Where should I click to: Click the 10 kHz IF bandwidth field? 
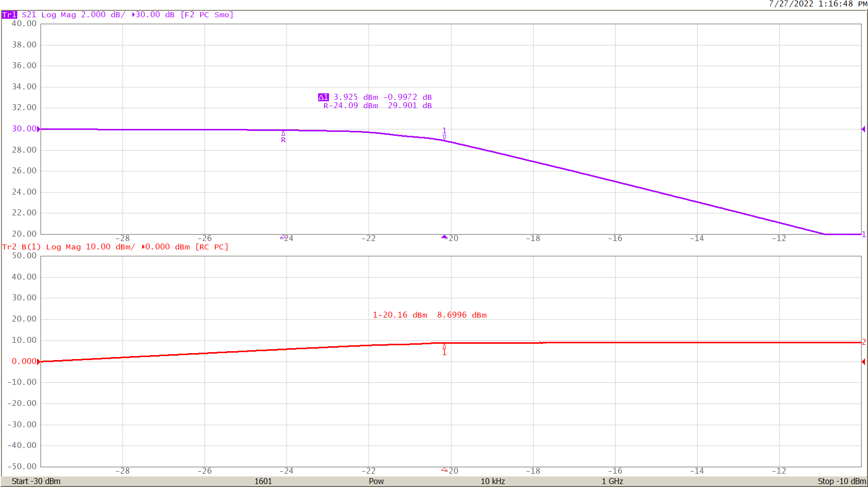[493, 481]
